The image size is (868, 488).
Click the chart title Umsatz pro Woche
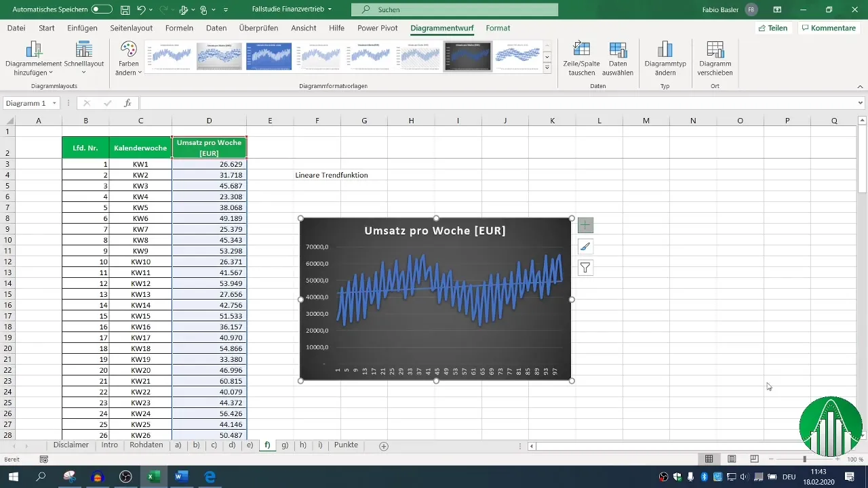pos(435,230)
